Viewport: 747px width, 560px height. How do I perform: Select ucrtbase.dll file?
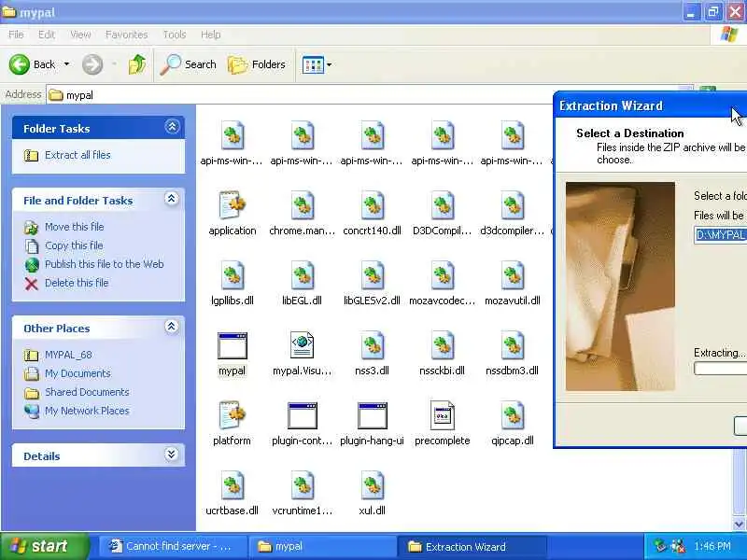pos(232,484)
